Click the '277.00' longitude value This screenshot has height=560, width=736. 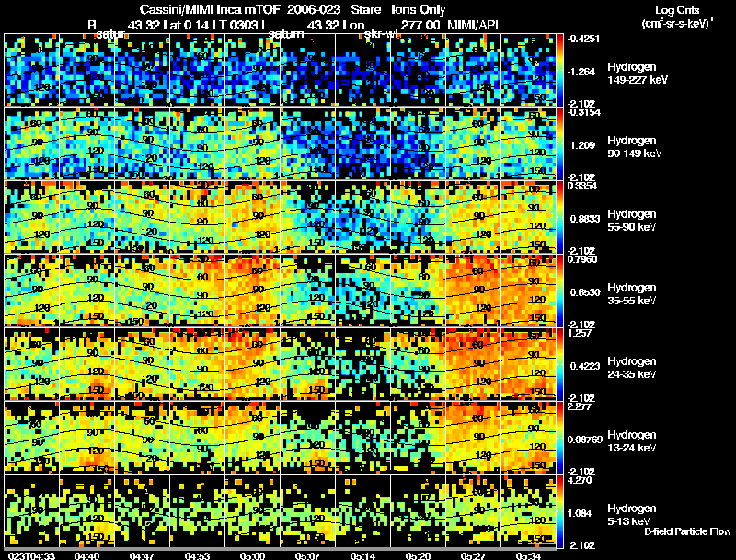point(420,25)
